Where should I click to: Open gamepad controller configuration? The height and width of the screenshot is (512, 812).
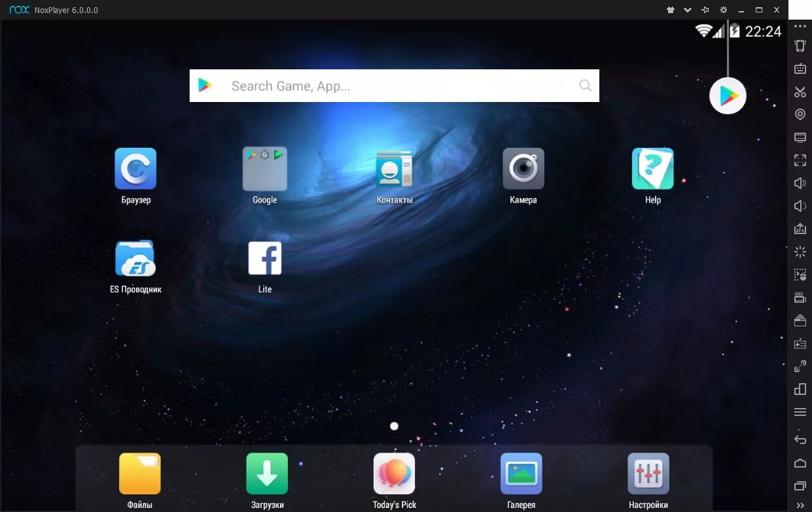tap(800, 343)
